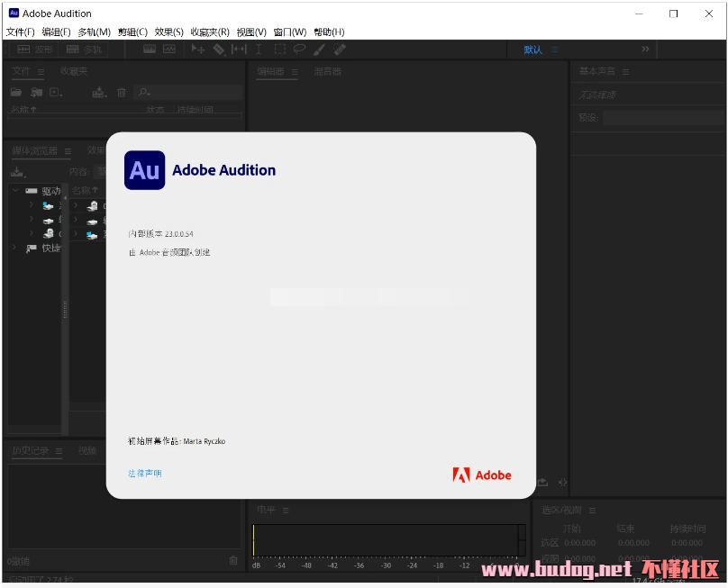Open the 收藏夹(R) menu
Screen dimensions: 728x588
[x=210, y=32]
